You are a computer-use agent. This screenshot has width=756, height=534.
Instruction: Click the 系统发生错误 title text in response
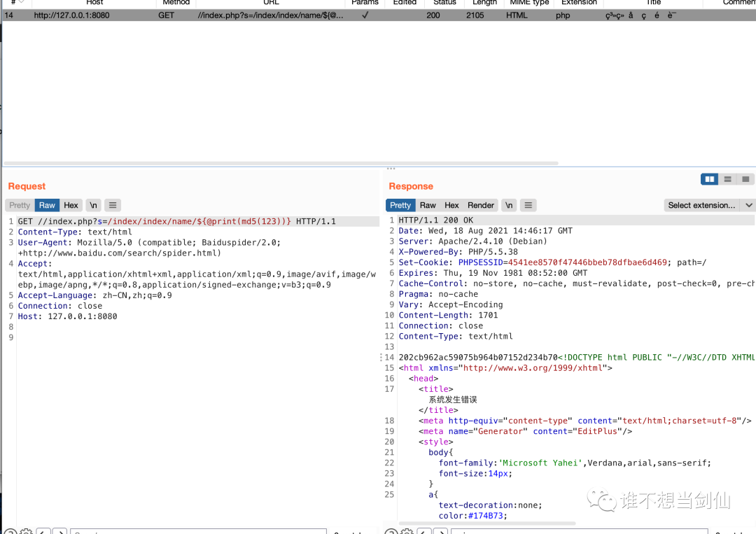pos(453,400)
